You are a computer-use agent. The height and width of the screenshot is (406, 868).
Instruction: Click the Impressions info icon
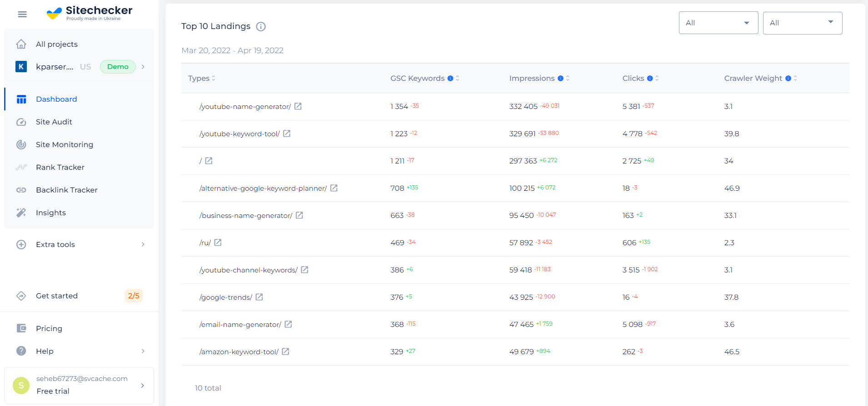pos(560,78)
